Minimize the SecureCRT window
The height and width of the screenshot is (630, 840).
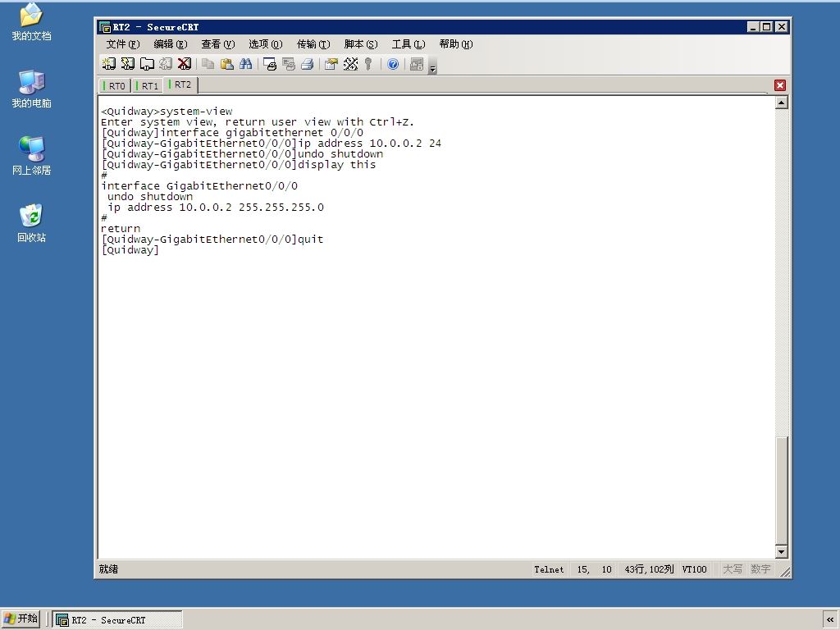pos(754,27)
